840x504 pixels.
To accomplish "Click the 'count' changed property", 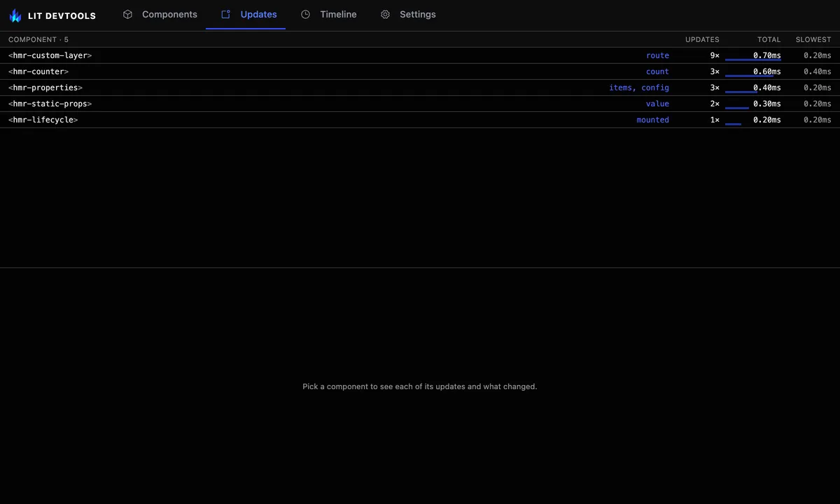I will coord(657,71).
